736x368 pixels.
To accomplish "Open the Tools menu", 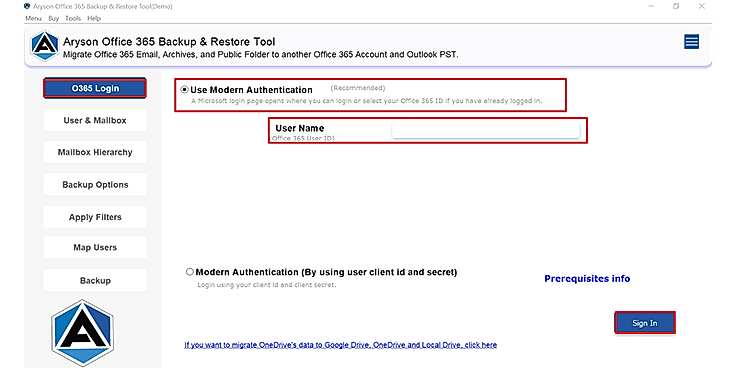I will [x=73, y=18].
